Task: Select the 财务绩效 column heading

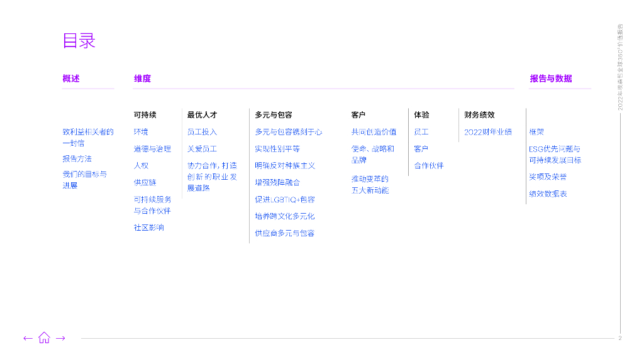Action: pos(479,115)
